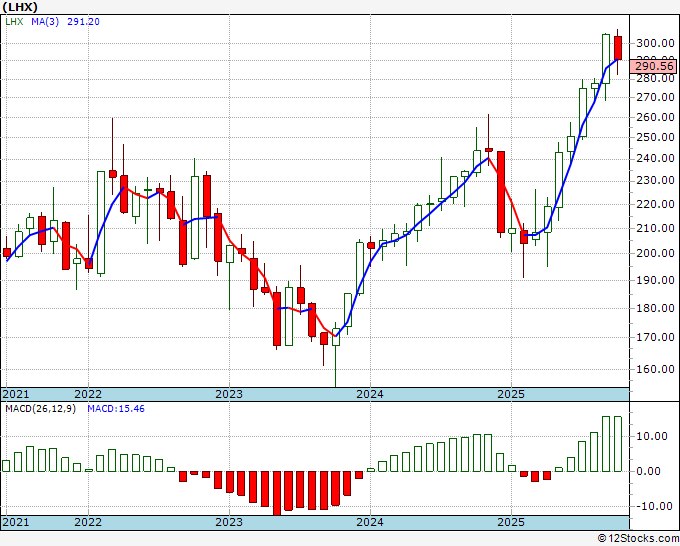Click 2024 on the MACD time axis
The image size is (680, 546).
[370, 522]
